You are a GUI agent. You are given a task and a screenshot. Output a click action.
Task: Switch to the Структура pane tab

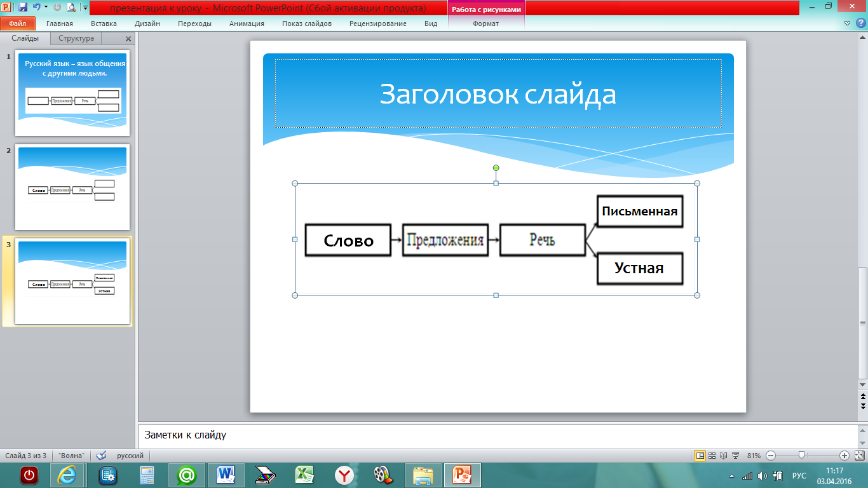(76, 38)
